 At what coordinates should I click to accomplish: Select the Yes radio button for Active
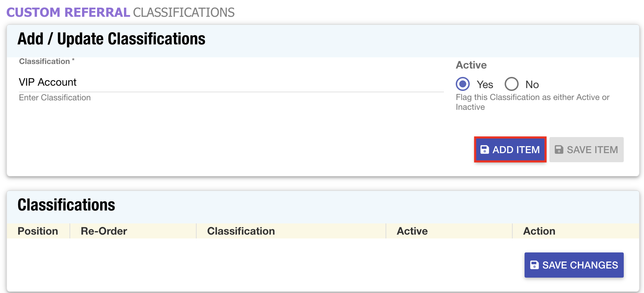click(x=463, y=84)
